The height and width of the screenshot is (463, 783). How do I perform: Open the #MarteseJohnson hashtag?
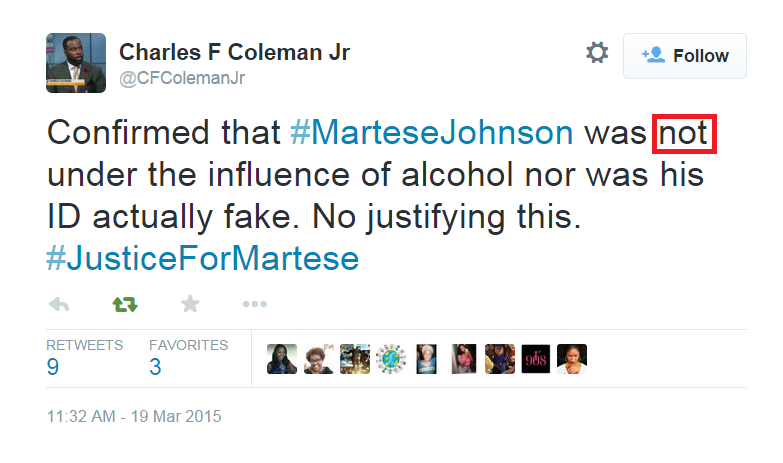pyautogui.click(x=432, y=134)
